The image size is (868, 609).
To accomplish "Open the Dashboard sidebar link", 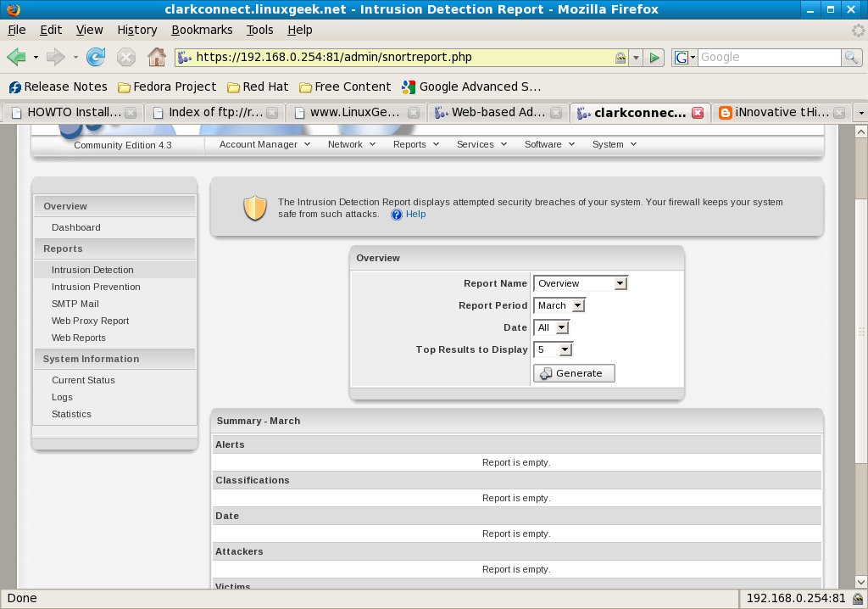I will (75, 227).
